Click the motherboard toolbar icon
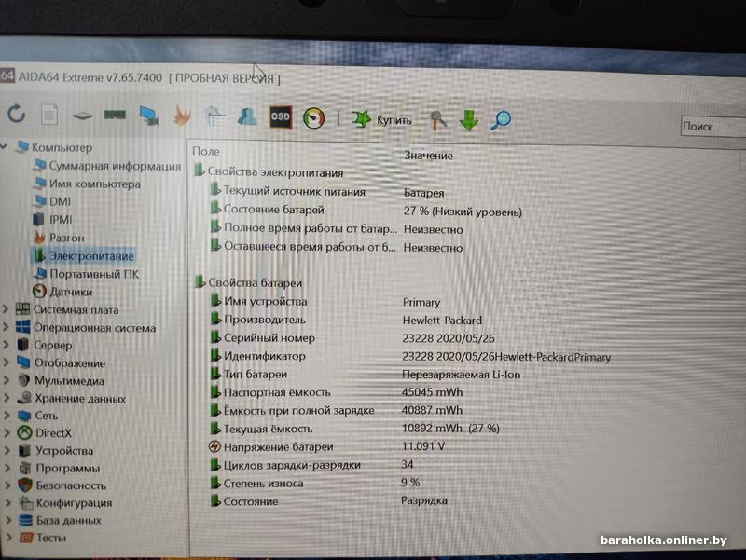746x560 pixels. [x=82, y=115]
